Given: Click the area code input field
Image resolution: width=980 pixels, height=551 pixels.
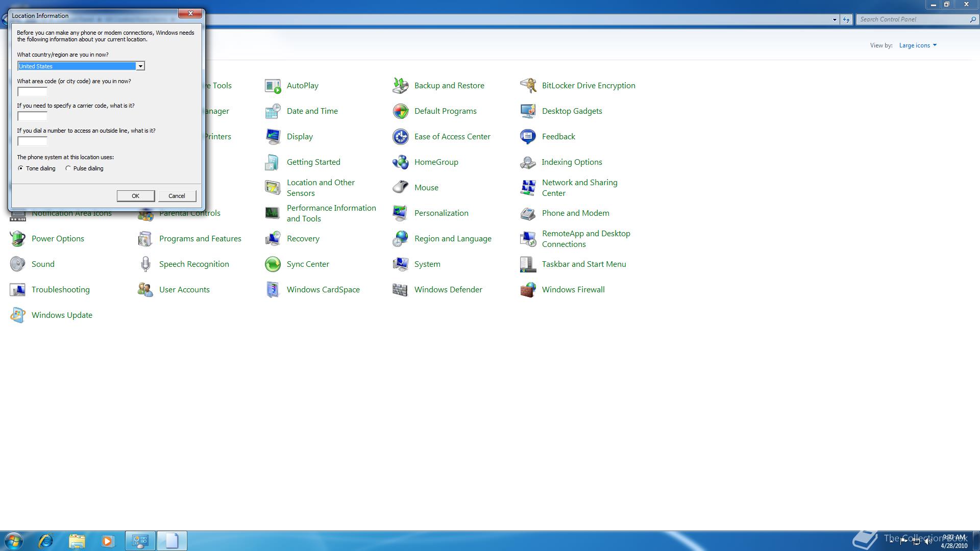Looking at the screenshot, I should click(x=32, y=92).
